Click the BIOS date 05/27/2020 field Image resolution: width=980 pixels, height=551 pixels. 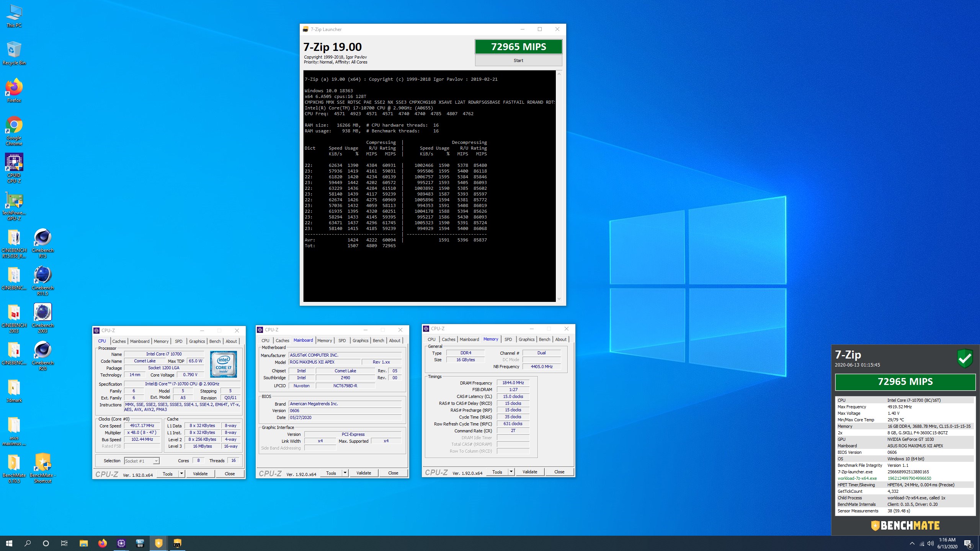click(x=345, y=417)
